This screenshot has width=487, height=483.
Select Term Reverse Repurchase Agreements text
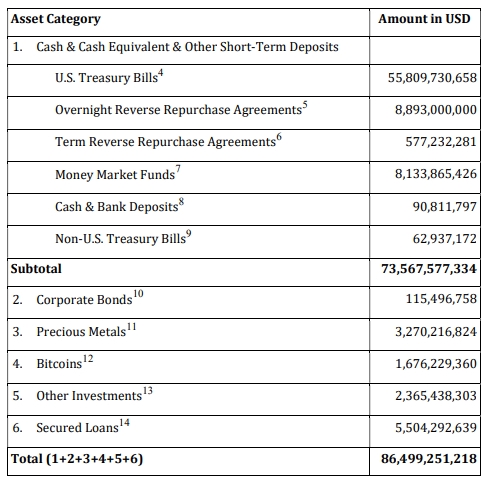click(x=165, y=142)
